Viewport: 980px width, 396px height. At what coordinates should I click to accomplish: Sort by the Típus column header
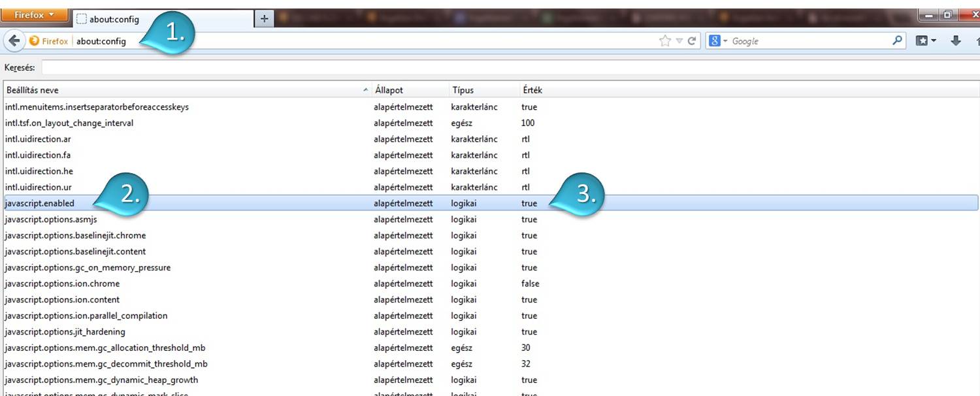pos(463,90)
